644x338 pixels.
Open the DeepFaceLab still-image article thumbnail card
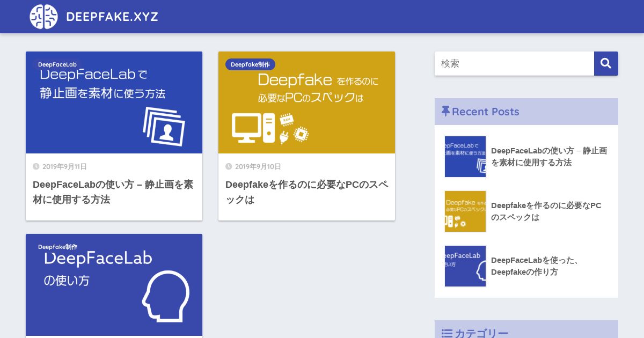(114, 102)
